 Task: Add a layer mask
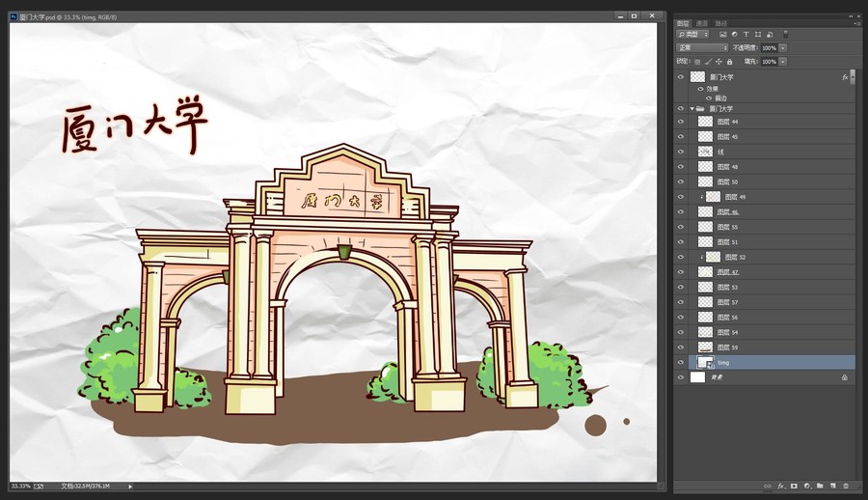click(x=794, y=486)
